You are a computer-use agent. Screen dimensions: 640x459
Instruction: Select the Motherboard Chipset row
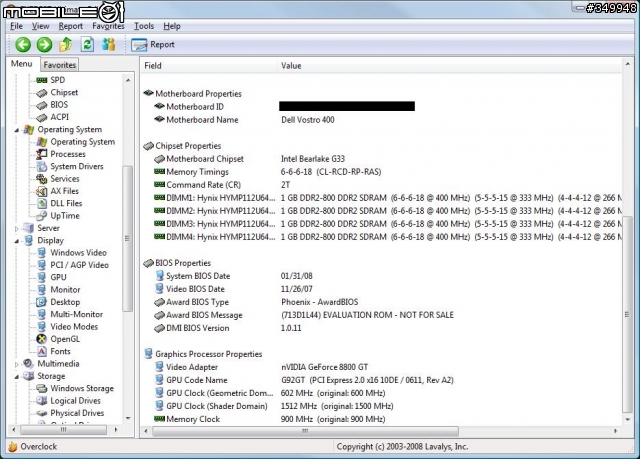click(380, 159)
